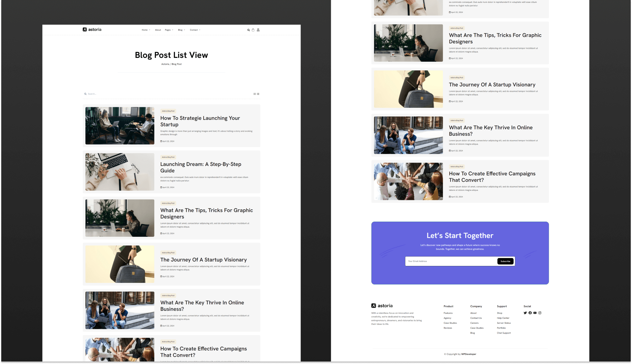Expand the Contact menu dropdown
Viewport: 632px width, 364px height.
click(x=195, y=30)
